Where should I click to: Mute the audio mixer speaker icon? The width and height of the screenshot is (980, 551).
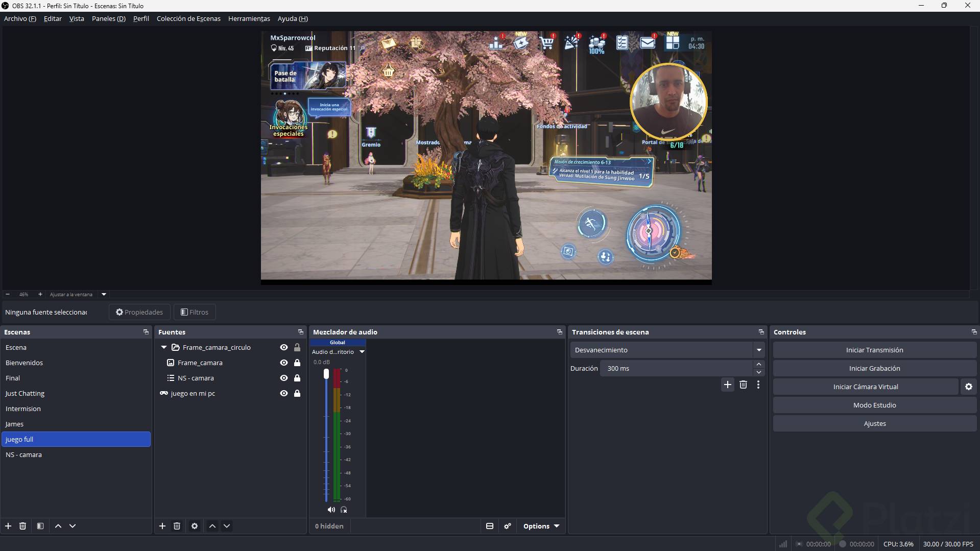coord(331,510)
